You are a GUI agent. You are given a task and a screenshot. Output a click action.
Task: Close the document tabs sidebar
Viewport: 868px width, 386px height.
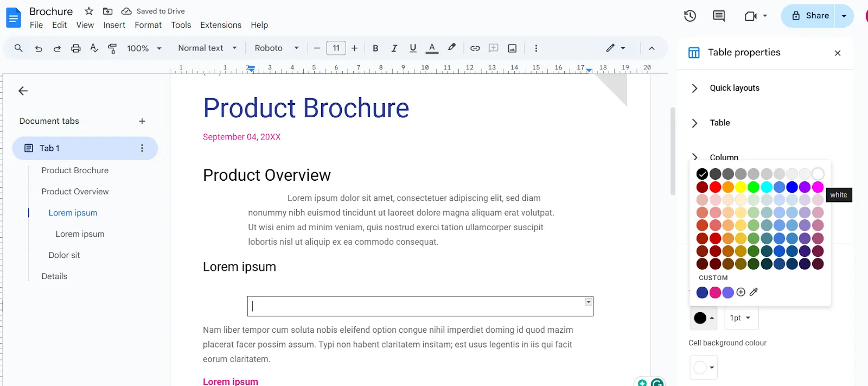[x=23, y=91]
